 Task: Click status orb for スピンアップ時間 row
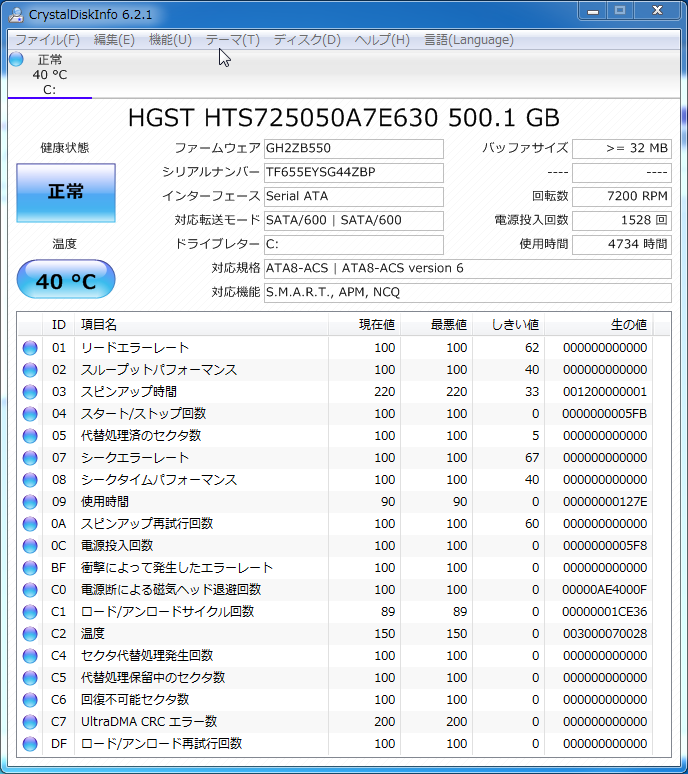click(30, 391)
